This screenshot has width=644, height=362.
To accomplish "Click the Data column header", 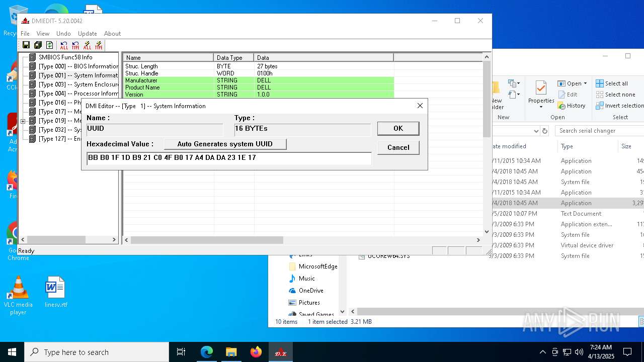I will pyautogui.click(x=324, y=57).
